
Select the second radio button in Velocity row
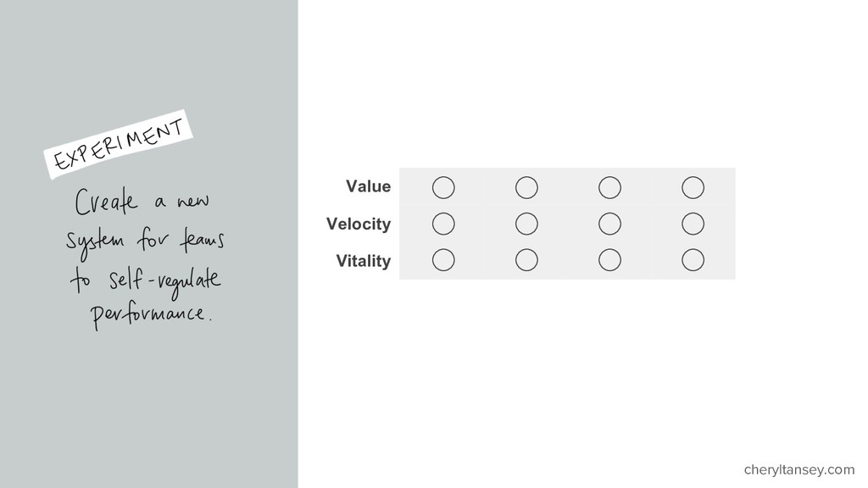coord(526,224)
